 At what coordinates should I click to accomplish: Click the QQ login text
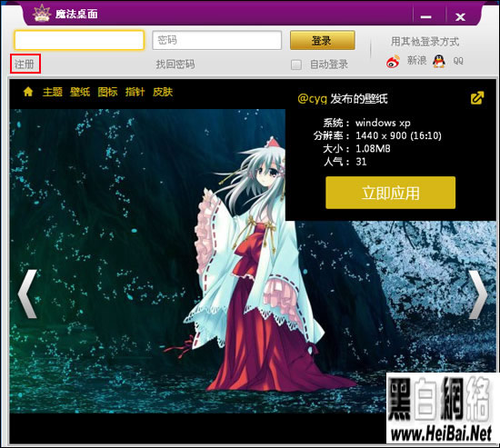pyautogui.click(x=458, y=61)
